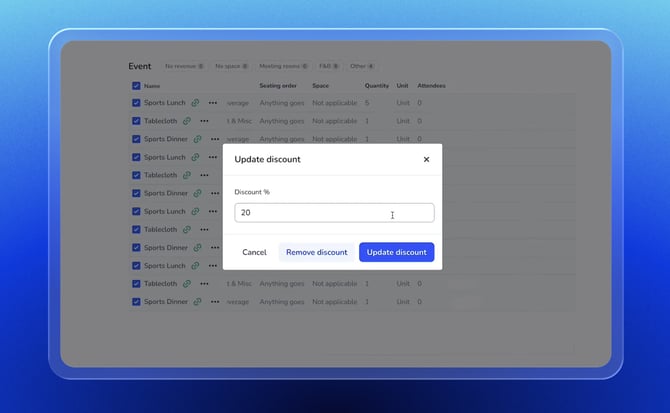Click the Event section heading
The width and height of the screenshot is (670, 413).
point(140,66)
